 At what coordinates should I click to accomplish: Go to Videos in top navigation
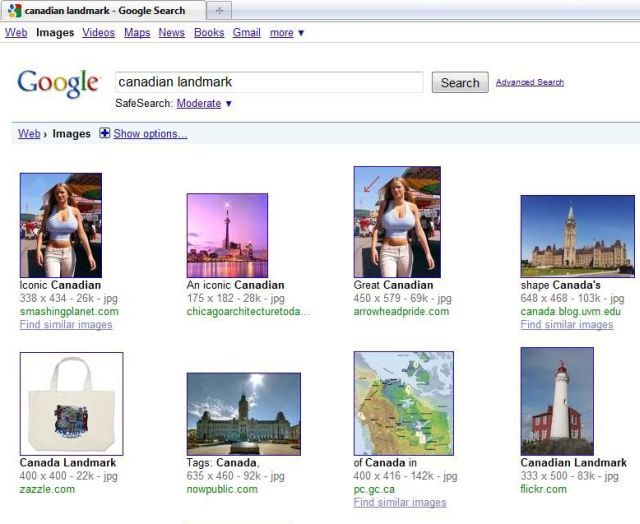click(x=98, y=33)
